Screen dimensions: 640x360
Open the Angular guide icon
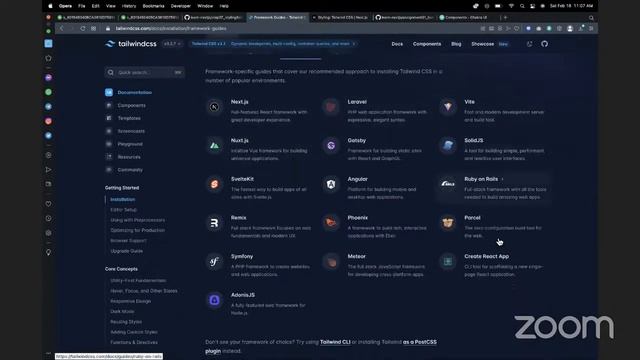[331, 184]
